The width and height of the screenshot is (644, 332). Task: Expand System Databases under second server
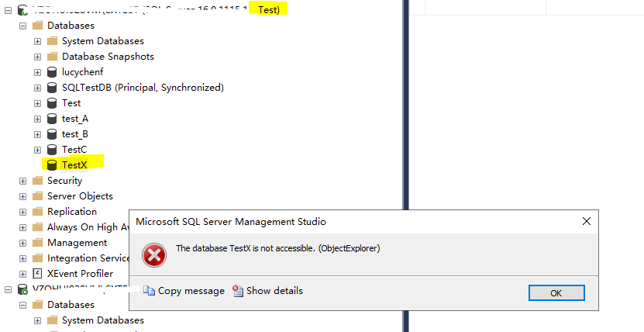pos(37,321)
